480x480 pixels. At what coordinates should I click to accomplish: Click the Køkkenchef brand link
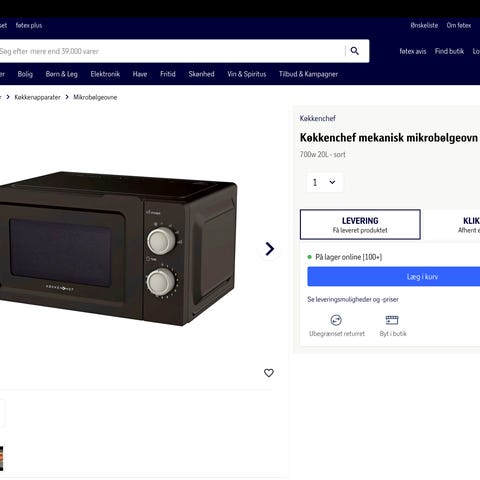317,118
